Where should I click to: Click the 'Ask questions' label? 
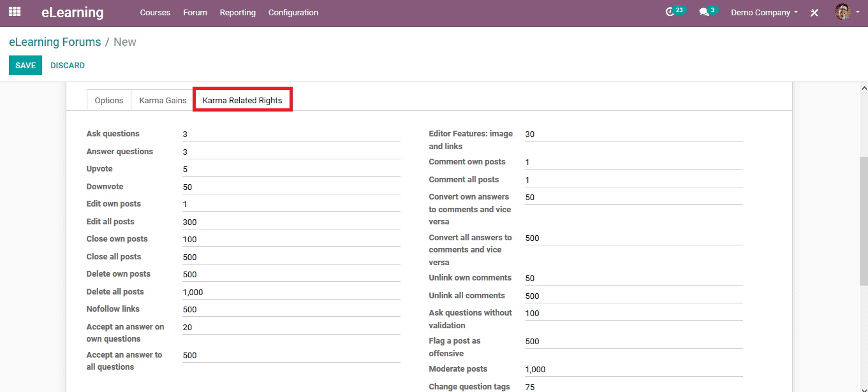(x=113, y=134)
